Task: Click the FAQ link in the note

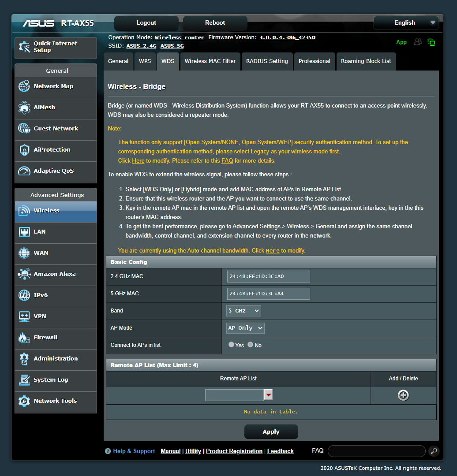Action: [227, 160]
